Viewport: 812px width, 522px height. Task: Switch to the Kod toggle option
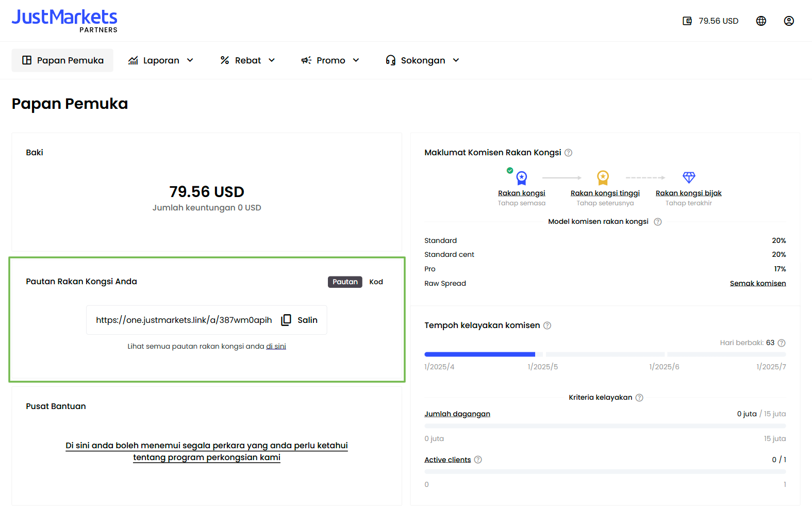(376, 282)
